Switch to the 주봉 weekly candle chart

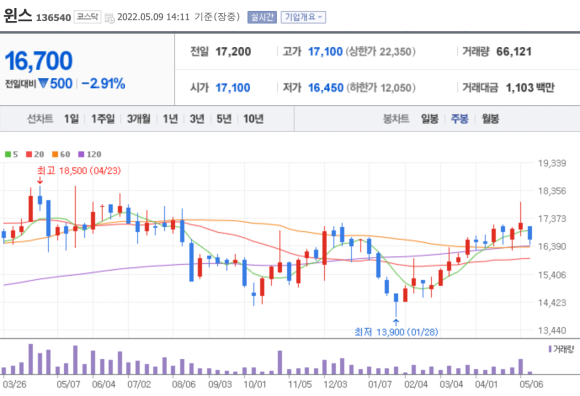459,119
